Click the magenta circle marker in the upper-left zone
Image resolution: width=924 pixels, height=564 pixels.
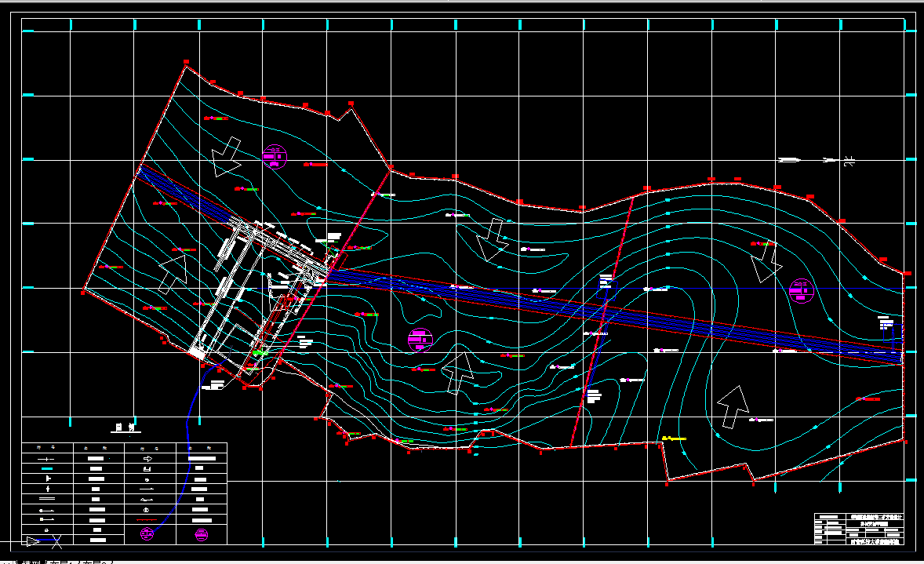tap(275, 157)
